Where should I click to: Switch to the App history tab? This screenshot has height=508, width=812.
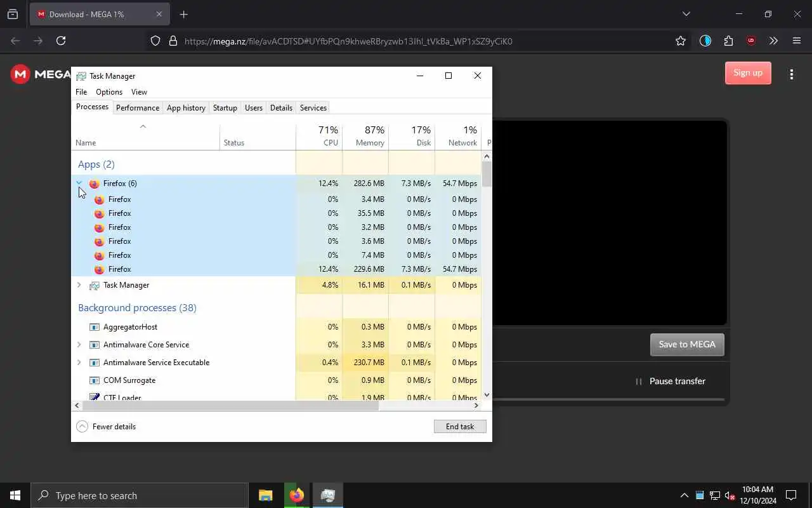(x=186, y=108)
